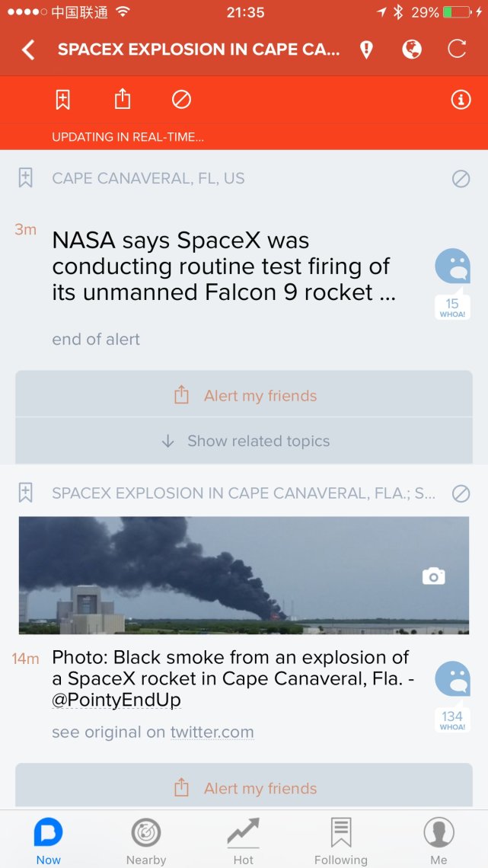Switch to the Nearby tab
The width and height of the screenshot is (488, 868).
(146, 840)
